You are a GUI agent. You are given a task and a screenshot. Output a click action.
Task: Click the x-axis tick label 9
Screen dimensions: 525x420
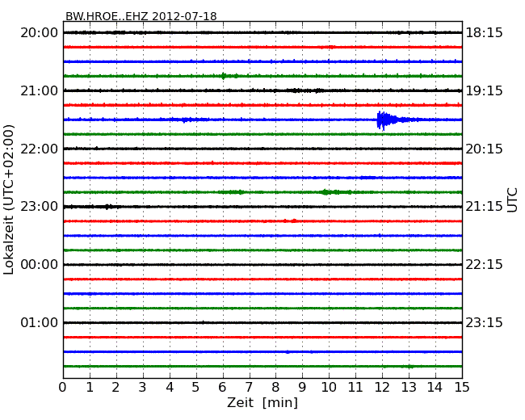(302, 388)
